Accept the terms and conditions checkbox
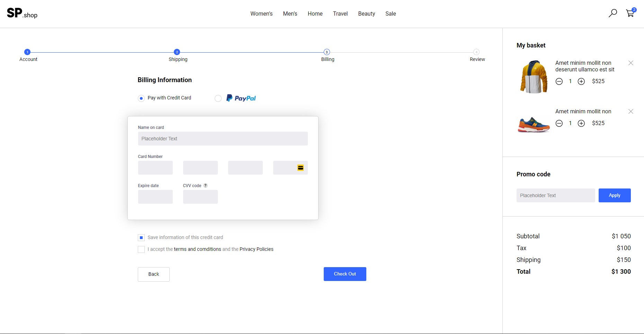The height and width of the screenshot is (334, 644). pos(141,249)
